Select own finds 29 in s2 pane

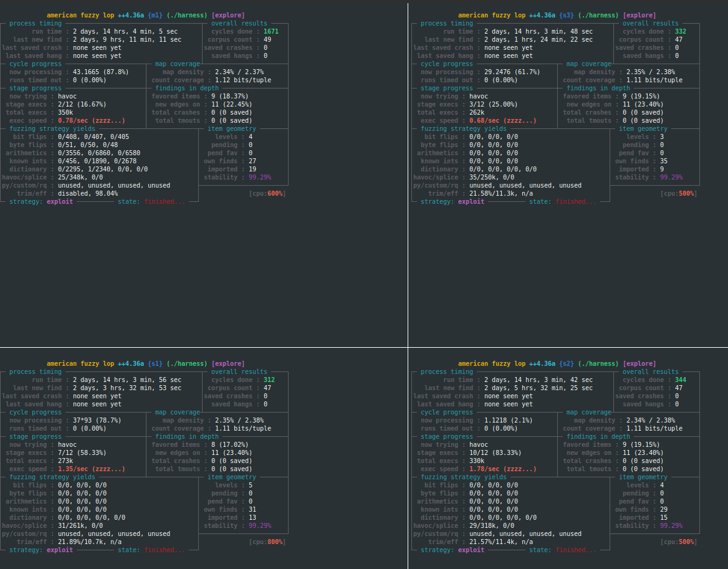pos(663,509)
